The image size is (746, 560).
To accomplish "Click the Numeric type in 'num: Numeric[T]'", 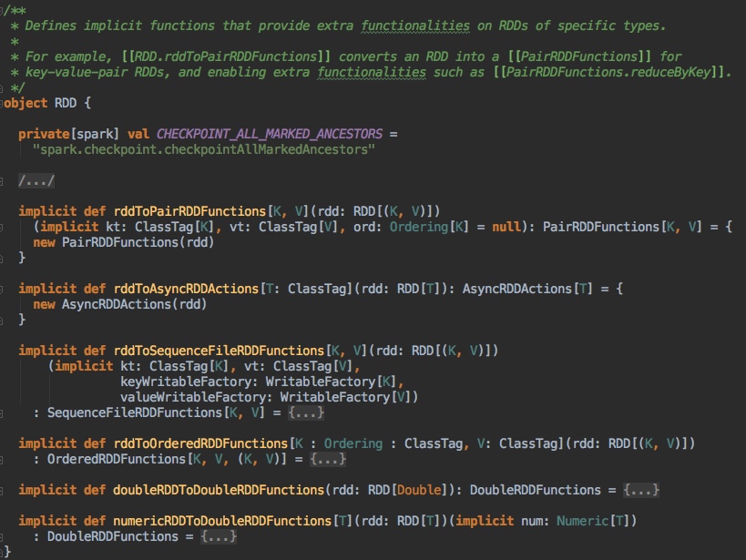I will pos(582,521).
